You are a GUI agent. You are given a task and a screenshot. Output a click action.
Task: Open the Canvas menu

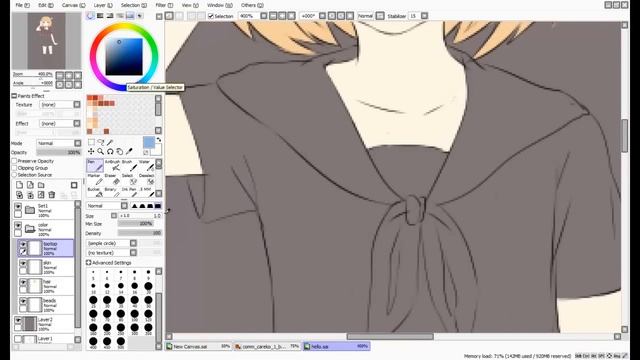(74, 5)
